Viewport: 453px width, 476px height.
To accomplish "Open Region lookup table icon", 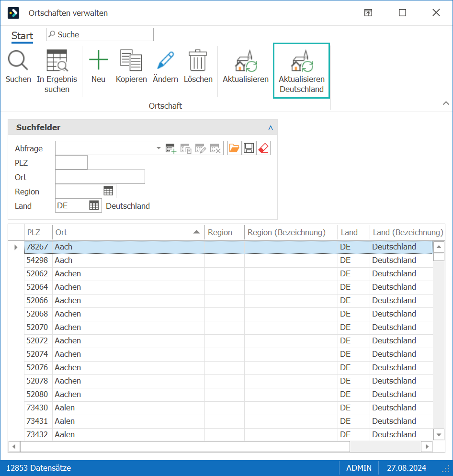I will (108, 191).
